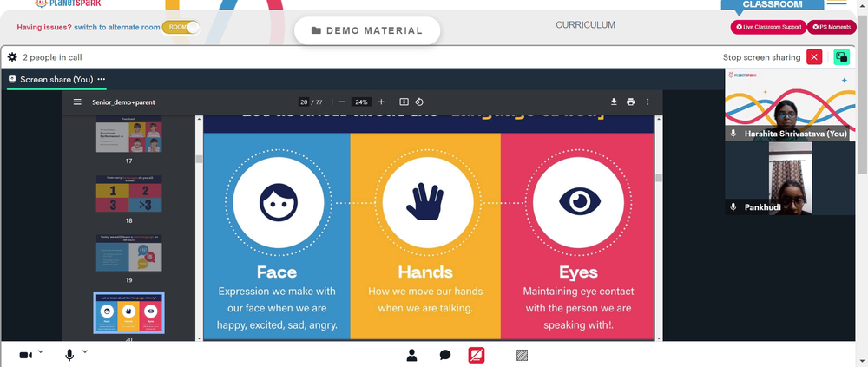Viewport: 868px width, 367px height.
Task: Click the green screen layout icon
Action: (x=841, y=57)
